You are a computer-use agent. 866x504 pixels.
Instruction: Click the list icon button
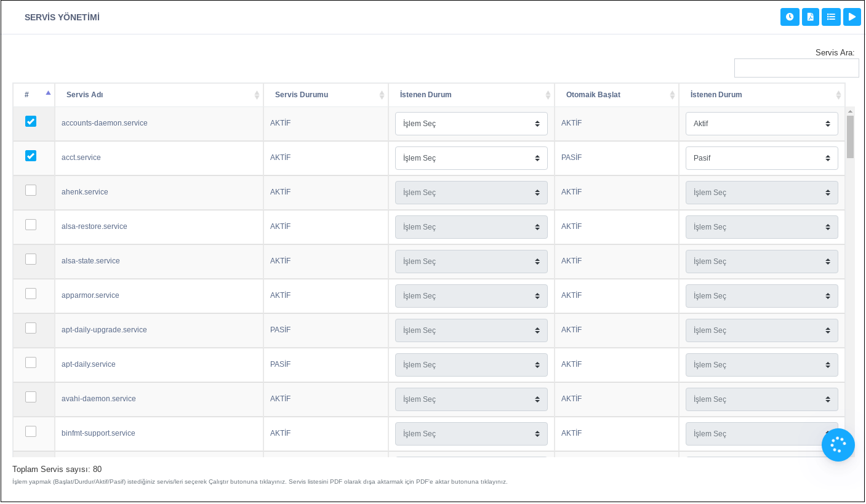pos(831,17)
